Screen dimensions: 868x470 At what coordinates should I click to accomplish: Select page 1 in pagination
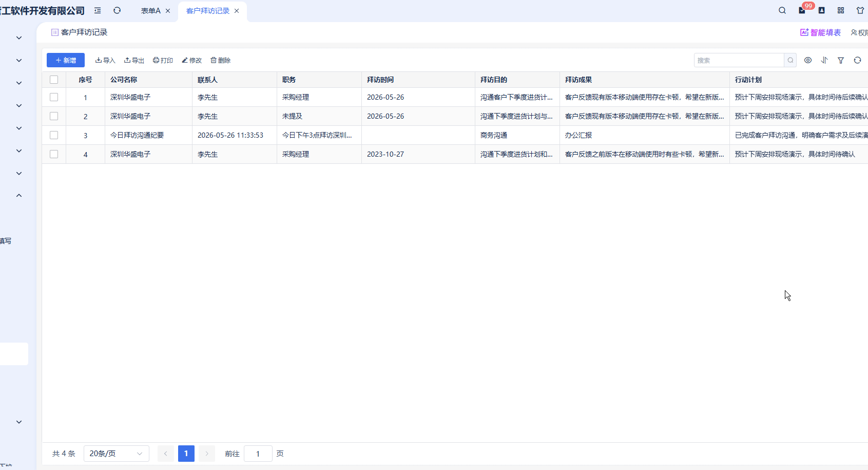click(x=186, y=454)
